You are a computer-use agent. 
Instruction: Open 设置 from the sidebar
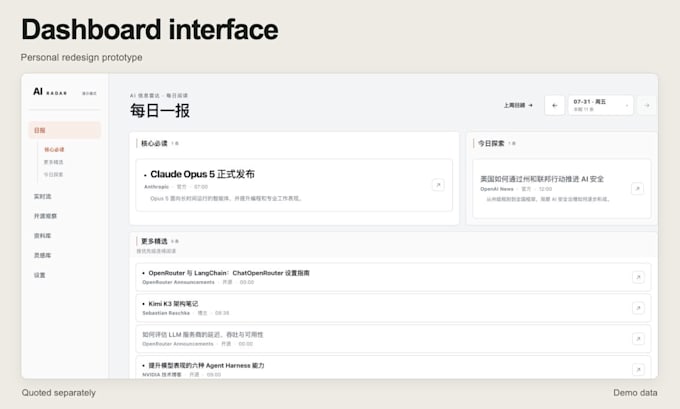(39, 275)
